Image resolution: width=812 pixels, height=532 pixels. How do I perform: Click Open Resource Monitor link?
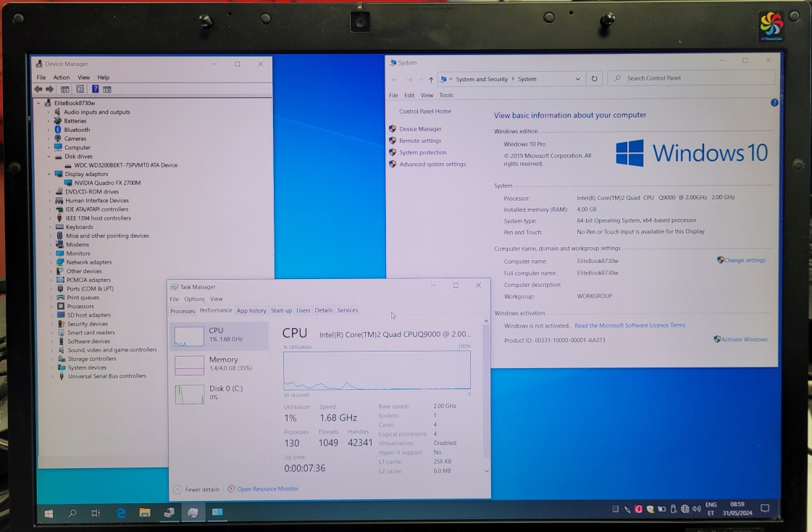(267, 489)
